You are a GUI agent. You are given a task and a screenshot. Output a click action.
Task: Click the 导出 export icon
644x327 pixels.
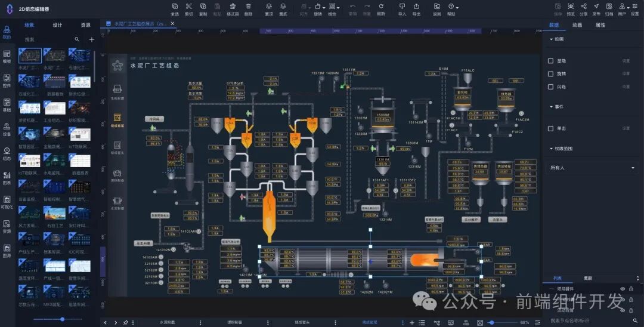[416, 6]
